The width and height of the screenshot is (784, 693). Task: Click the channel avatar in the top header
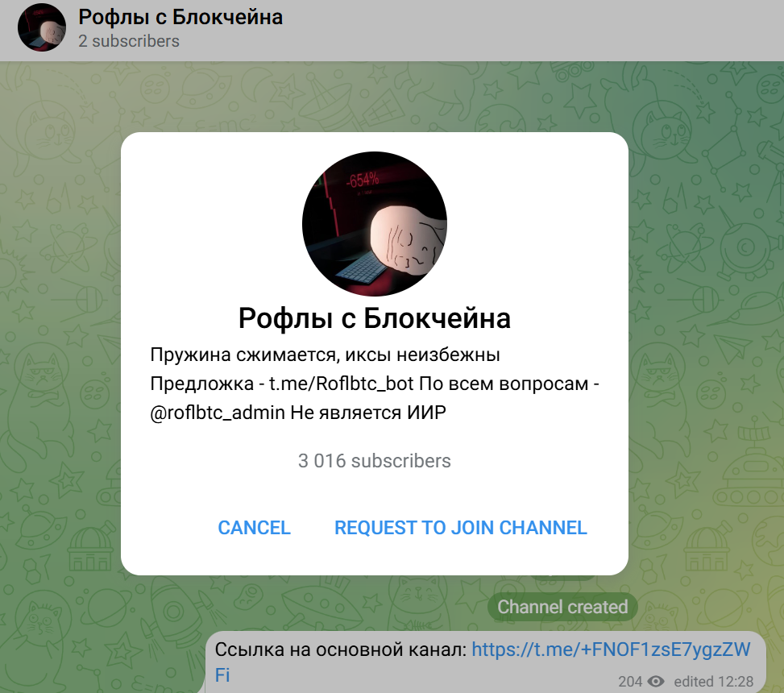[x=42, y=27]
